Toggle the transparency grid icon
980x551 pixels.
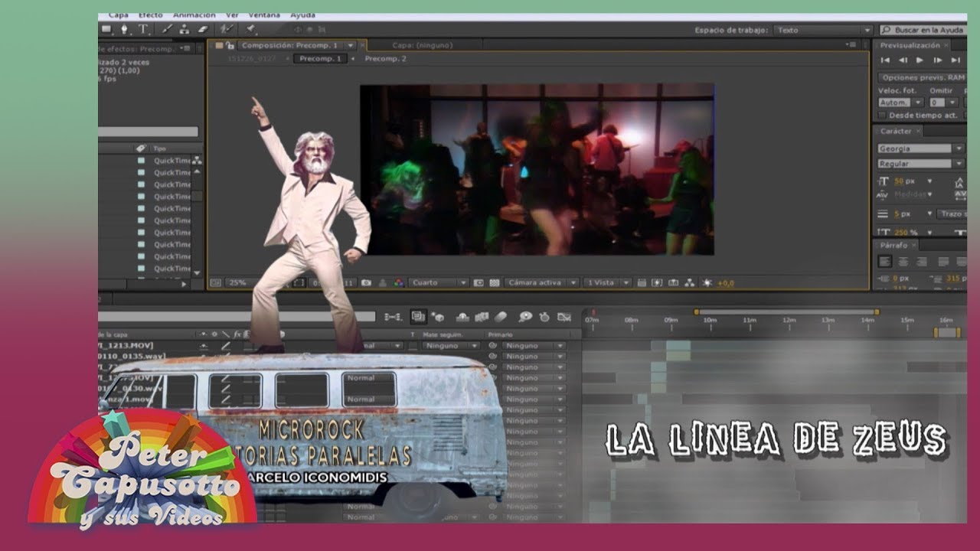coord(495,282)
